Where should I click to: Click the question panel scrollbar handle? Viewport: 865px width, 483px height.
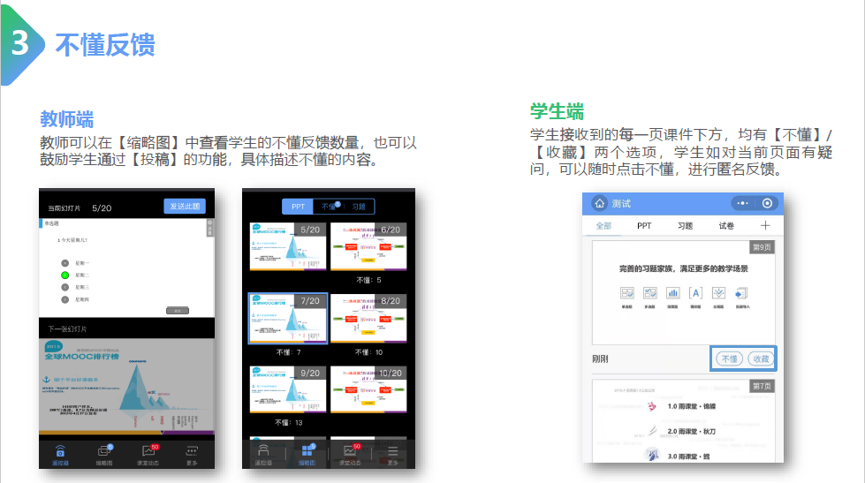(x=210, y=228)
